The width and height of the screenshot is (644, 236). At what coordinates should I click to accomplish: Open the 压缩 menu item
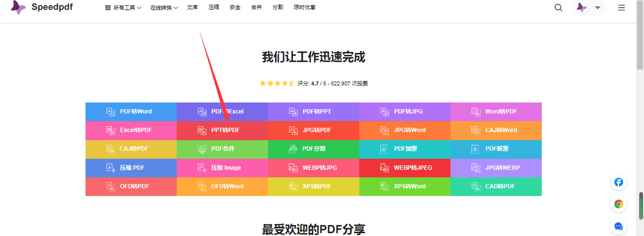click(213, 8)
